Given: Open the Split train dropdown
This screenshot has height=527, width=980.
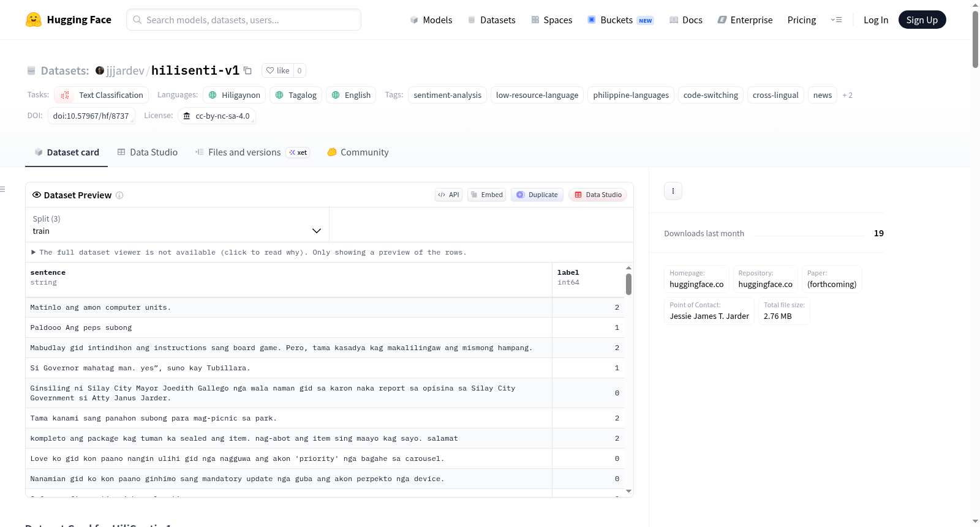Looking at the screenshot, I should click(x=177, y=225).
